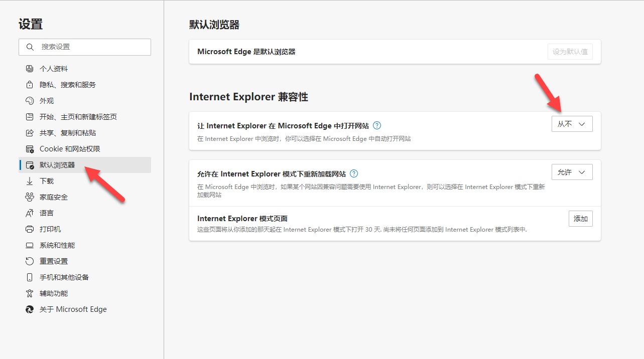Click the Edge logo icon beside 关于 Microsoft Edge
Screen dimensions: 644x359
30,309
